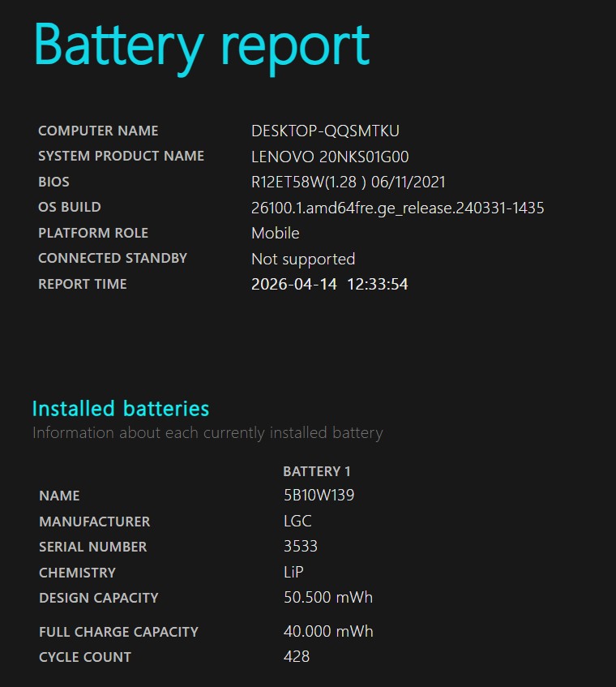
Task: Select the OS build number text
Action: coord(397,208)
